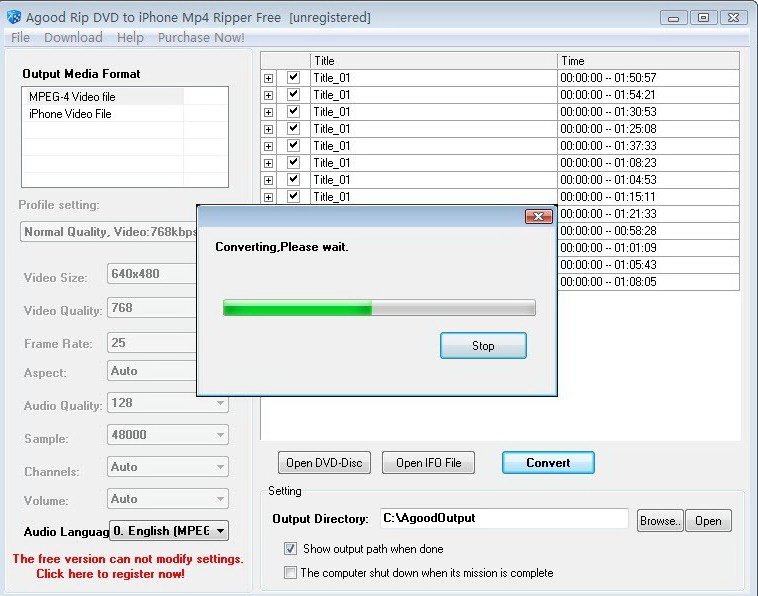Select the time cell 00:00:00 -- 01:05:43

click(648, 264)
